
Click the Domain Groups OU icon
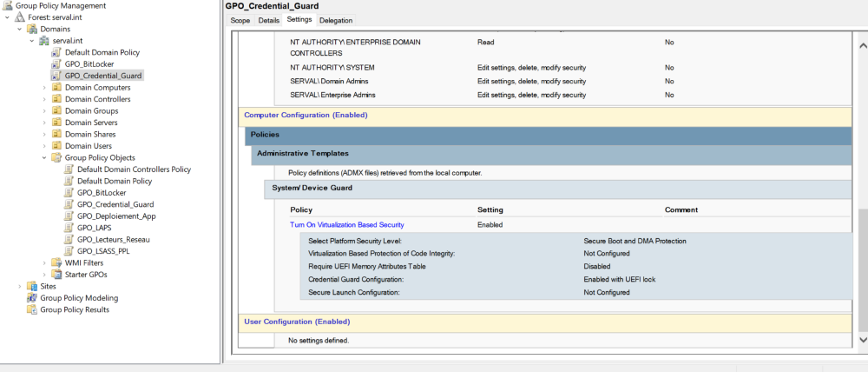pyautogui.click(x=56, y=111)
